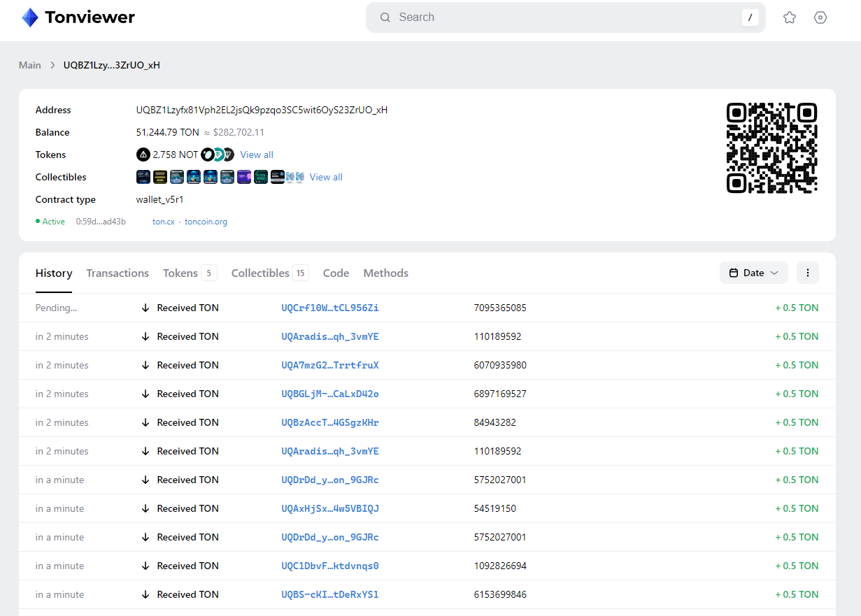This screenshot has height=616, width=861.
Task: Open the ton.cx link
Action: [163, 222]
